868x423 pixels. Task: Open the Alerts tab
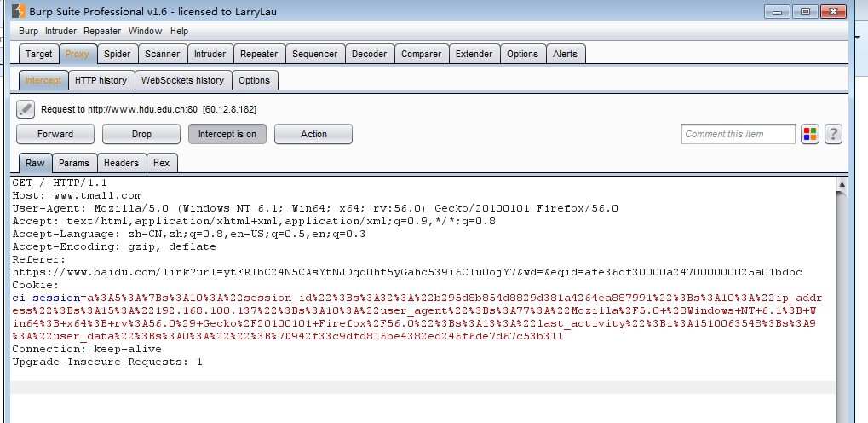[566, 54]
